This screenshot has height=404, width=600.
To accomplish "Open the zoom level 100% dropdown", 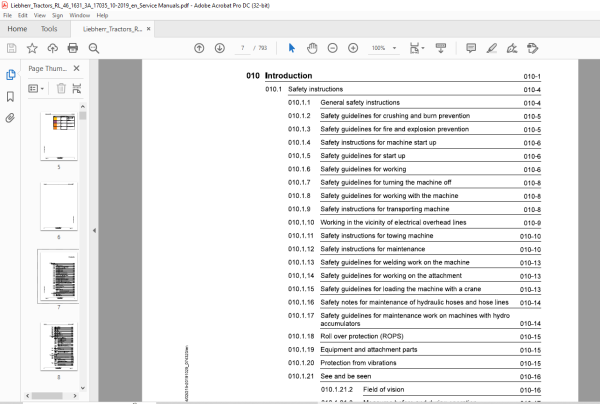I will (384, 48).
